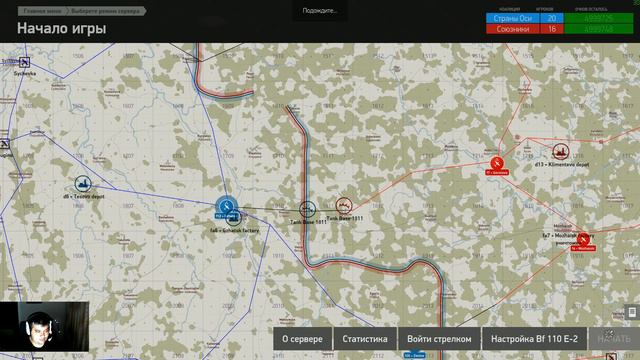Click the Mozhaisk factory label
The width and height of the screenshot is (640, 360).
(x=568, y=236)
